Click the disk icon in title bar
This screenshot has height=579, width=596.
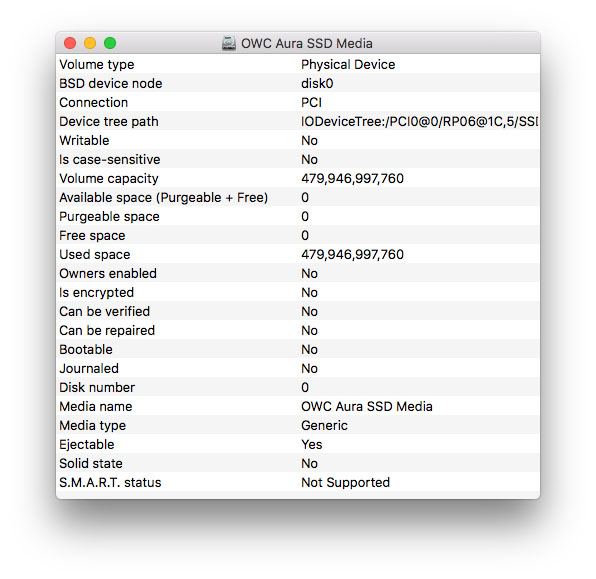click(x=229, y=43)
